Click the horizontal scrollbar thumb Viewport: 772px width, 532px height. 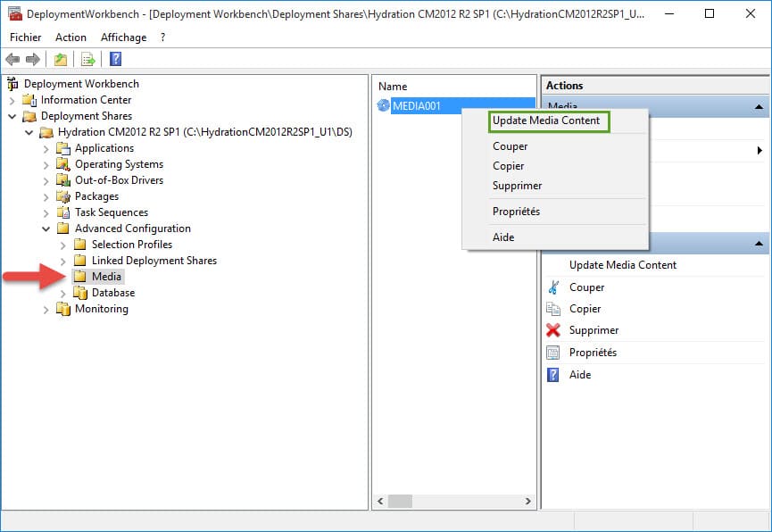coord(400,501)
